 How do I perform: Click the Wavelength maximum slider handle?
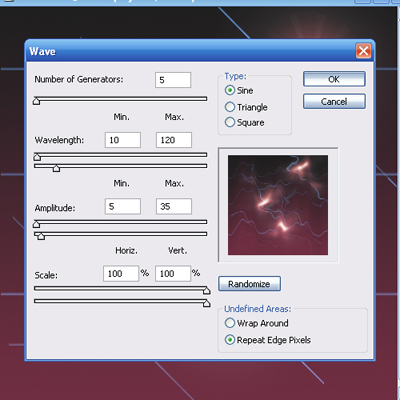point(56,168)
